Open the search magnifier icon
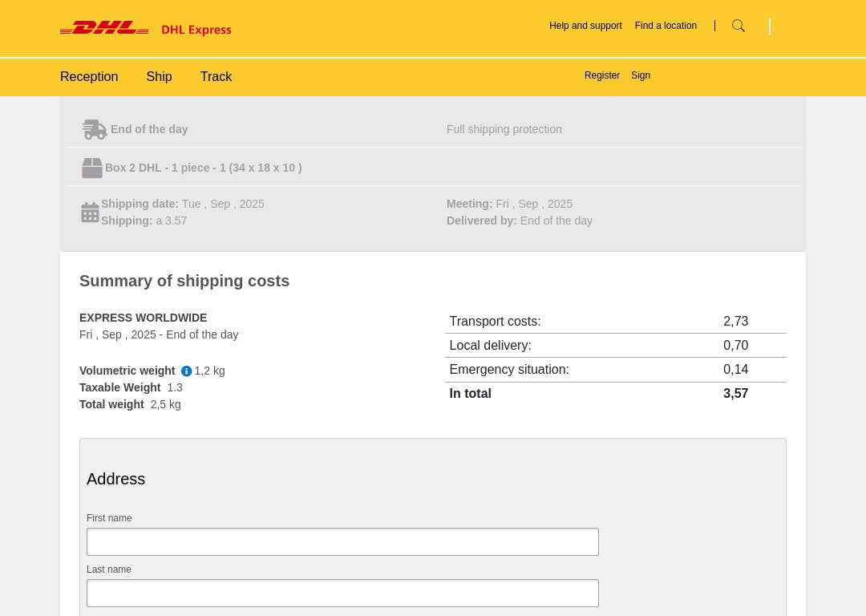The width and height of the screenshot is (866, 616). 738,26
